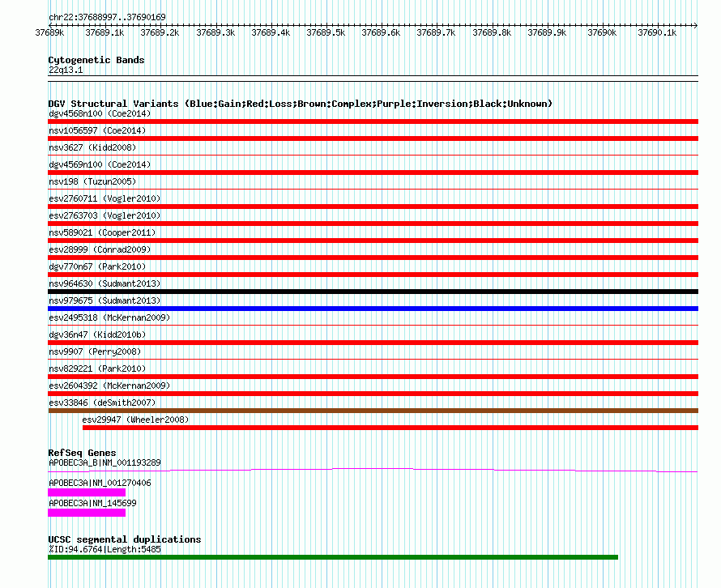Select the DGV Structural Variants track title
Image resolution: width=721 pixels, height=588 pixels.
click(x=301, y=104)
